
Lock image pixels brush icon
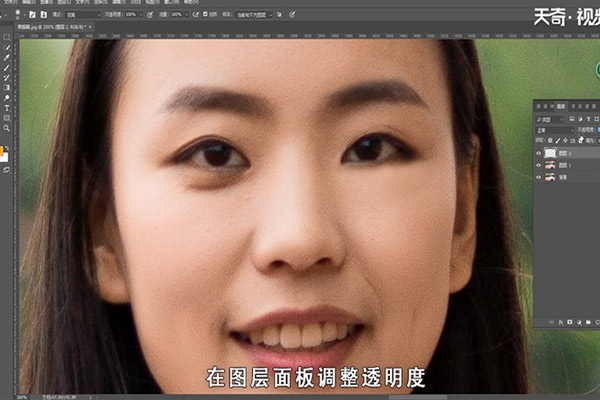pyautogui.click(x=558, y=141)
